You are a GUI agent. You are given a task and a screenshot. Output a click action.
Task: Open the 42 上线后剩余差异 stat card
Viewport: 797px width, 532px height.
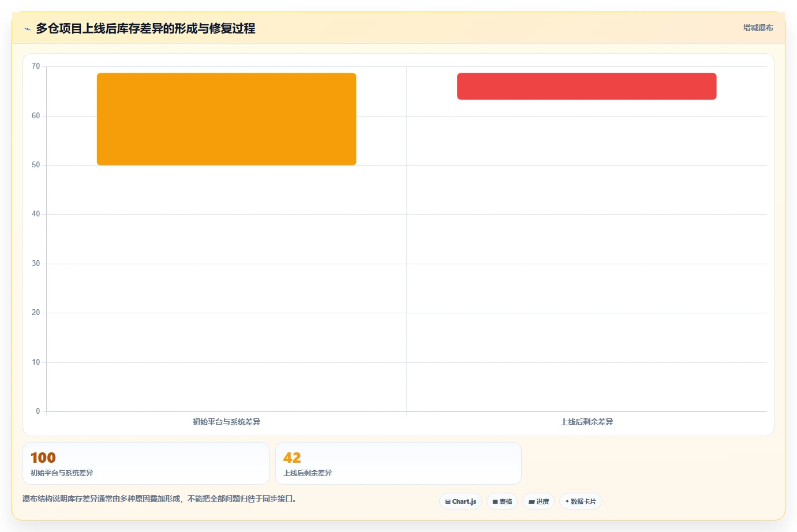coord(398,463)
